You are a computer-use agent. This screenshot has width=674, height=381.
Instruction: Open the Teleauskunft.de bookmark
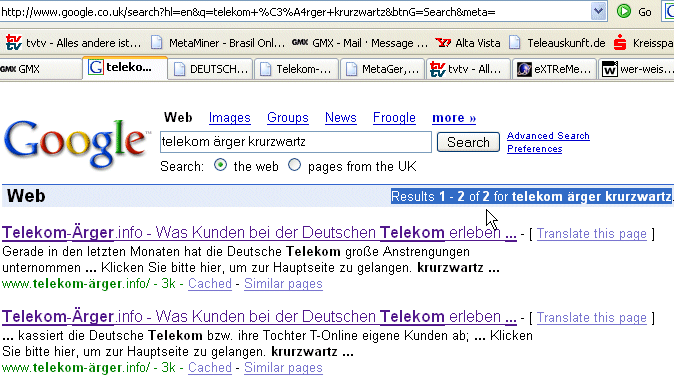(x=557, y=43)
